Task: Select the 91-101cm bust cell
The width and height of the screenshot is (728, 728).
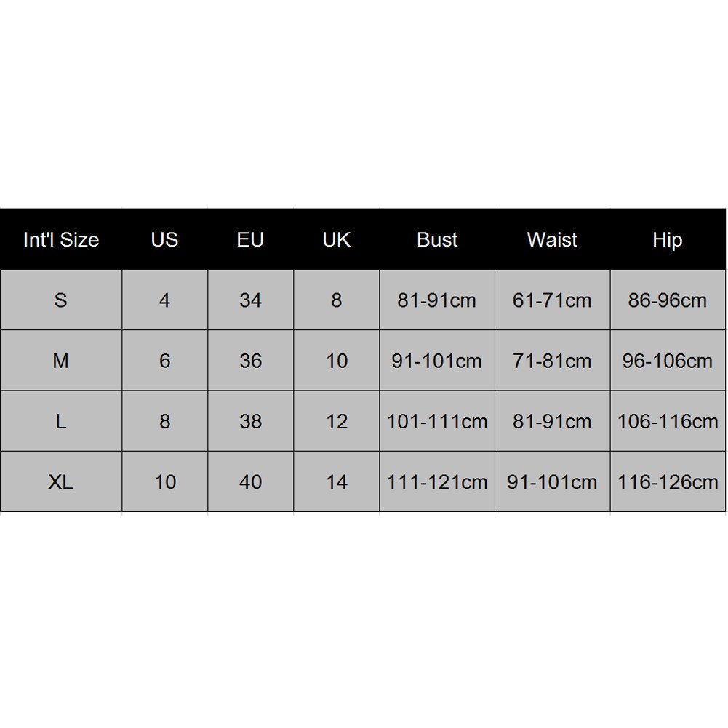Action: (x=437, y=361)
